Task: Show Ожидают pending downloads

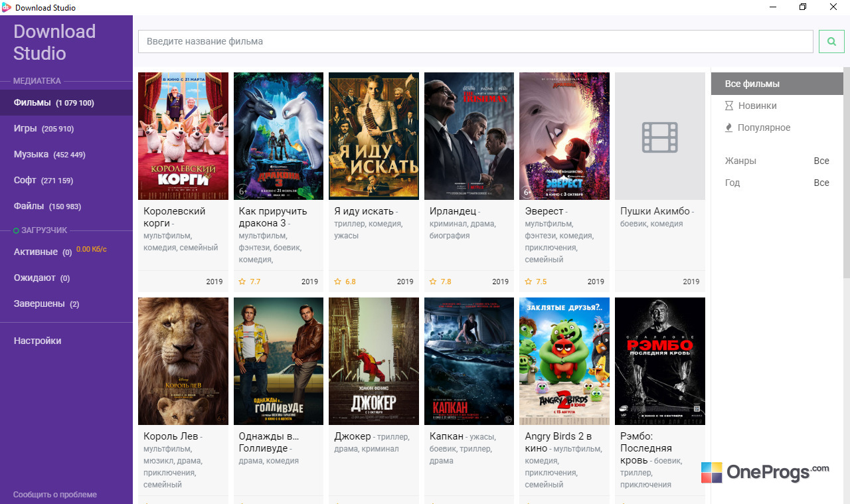Action: click(x=66, y=278)
